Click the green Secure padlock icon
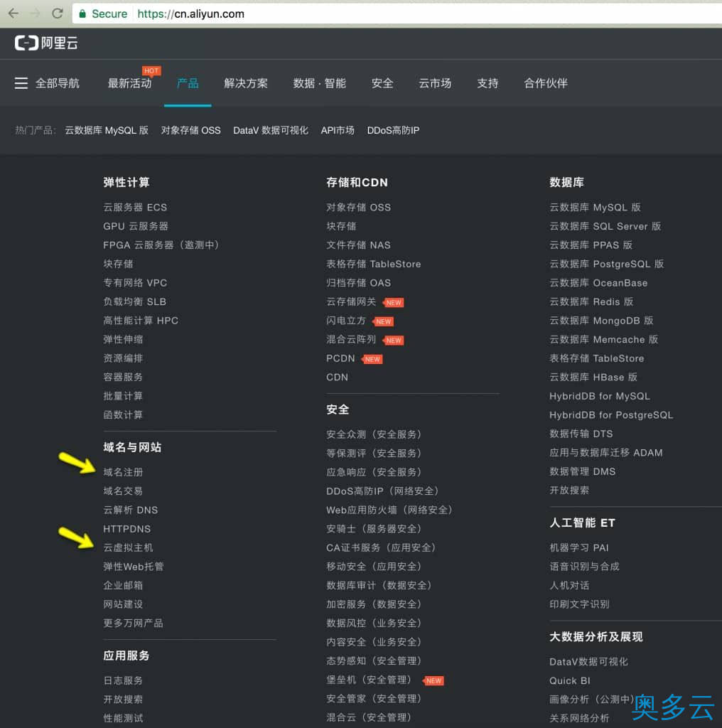Viewport: 722px width, 728px height. pyautogui.click(x=82, y=14)
